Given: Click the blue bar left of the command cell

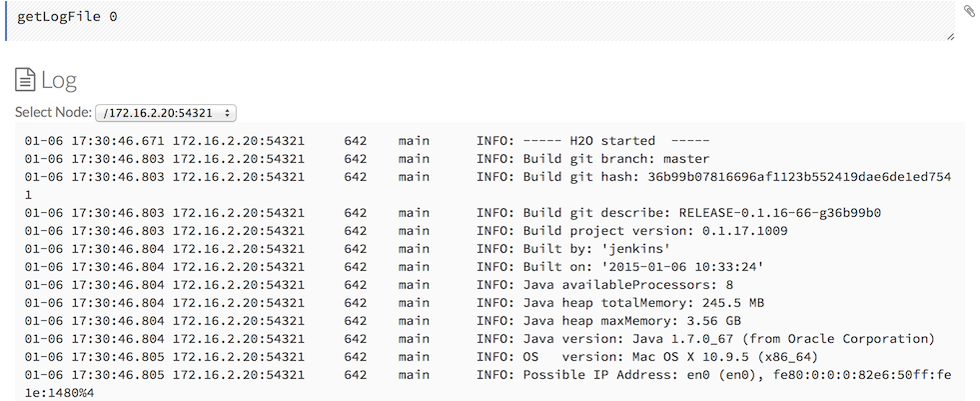Looking at the screenshot, I should (x=6, y=19).
